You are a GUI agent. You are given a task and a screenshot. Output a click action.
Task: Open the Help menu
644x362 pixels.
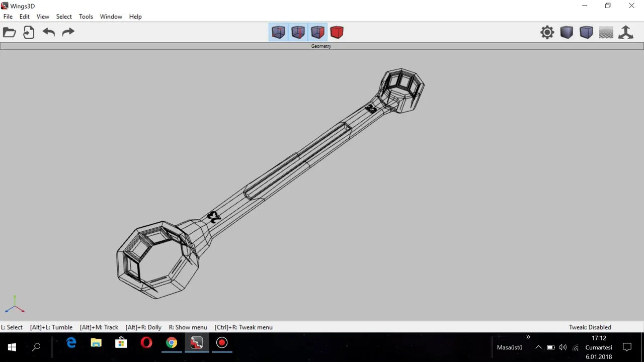[x=135, y=17]
